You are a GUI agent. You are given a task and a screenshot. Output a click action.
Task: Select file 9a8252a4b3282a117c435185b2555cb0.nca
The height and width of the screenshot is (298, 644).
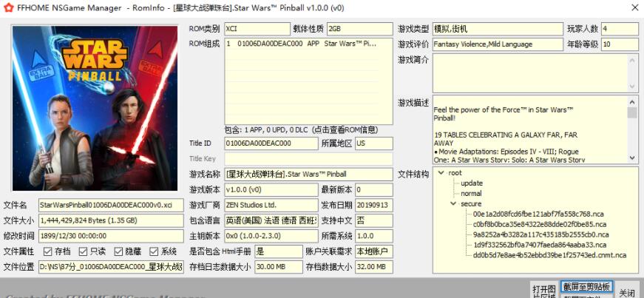coord(540,234)
